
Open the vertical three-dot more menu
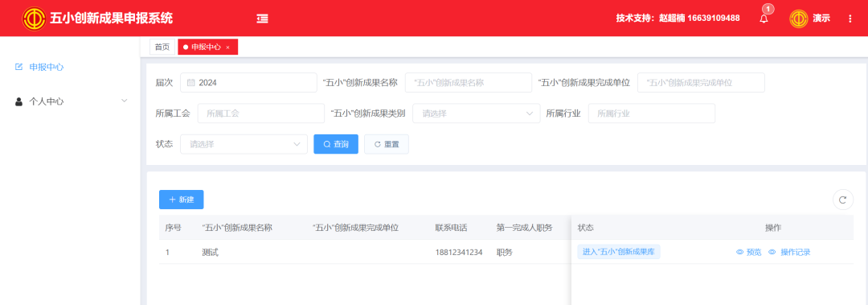(x=850, y=19)
